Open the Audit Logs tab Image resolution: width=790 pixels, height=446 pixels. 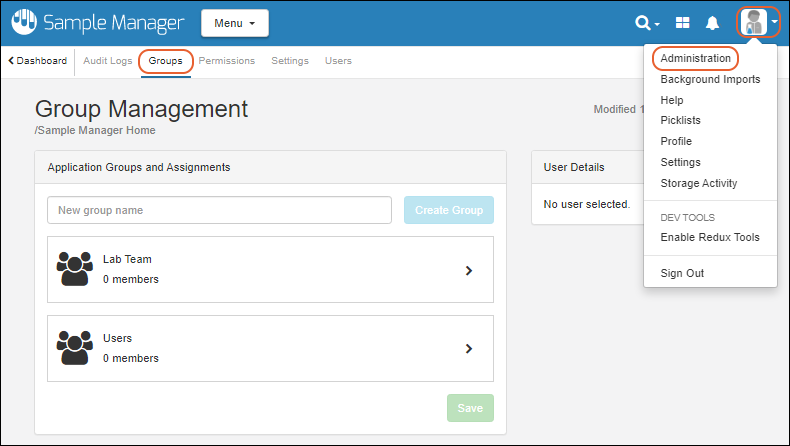107,61
